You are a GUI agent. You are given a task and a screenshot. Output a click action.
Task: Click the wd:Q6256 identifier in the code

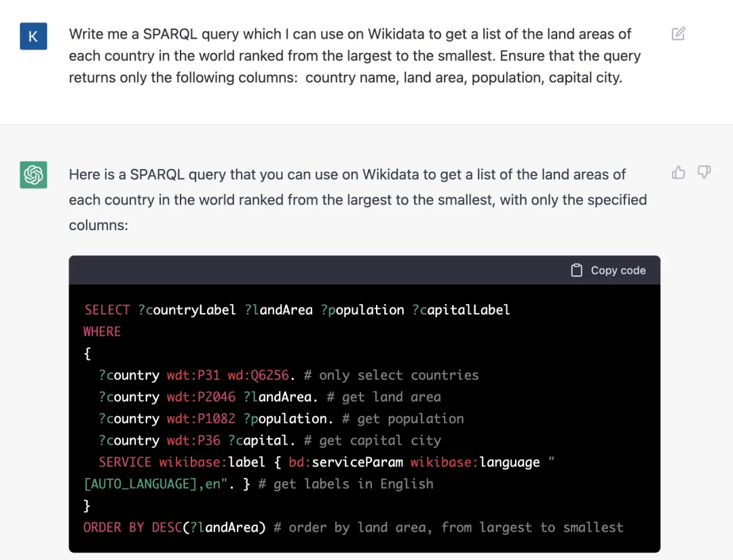point(258,375)
